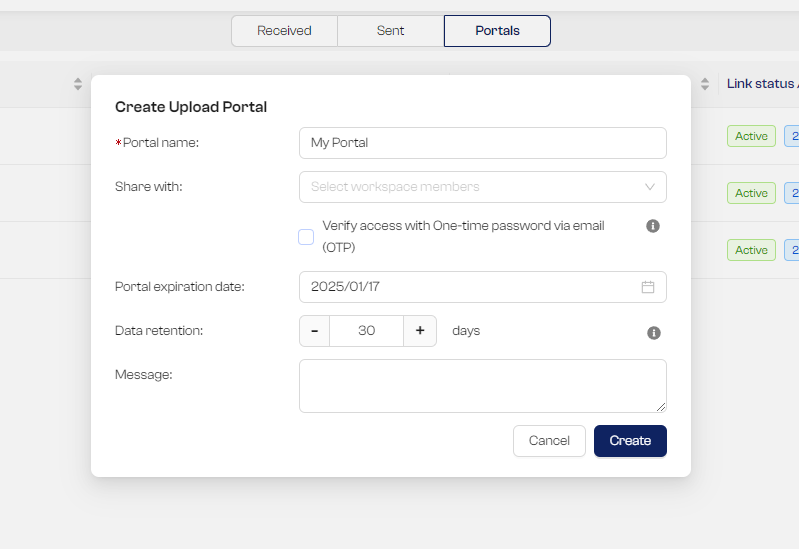799x549 pixels.
Task: Open the calendar icon in expiration date
Action: [x=648, y=287]
